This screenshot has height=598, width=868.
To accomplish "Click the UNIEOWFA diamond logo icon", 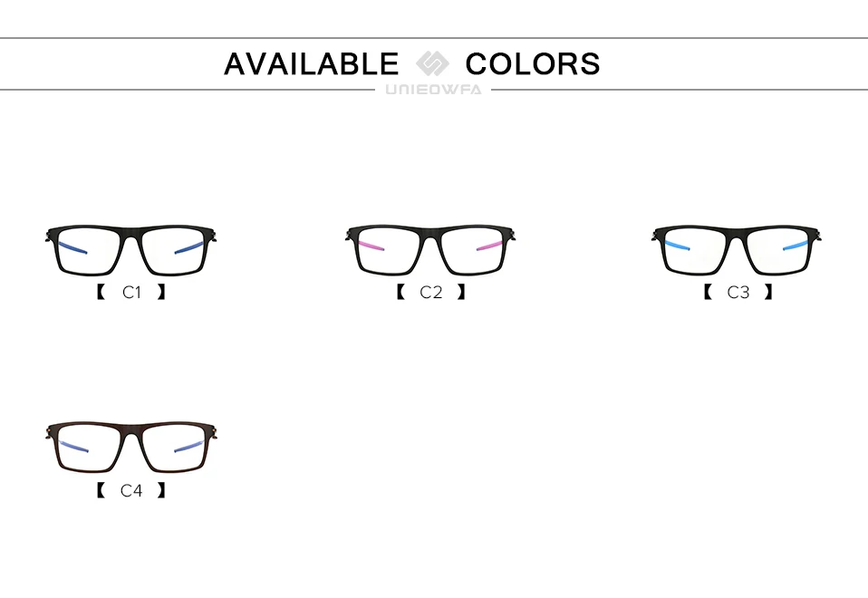I will tap(432, 63).
